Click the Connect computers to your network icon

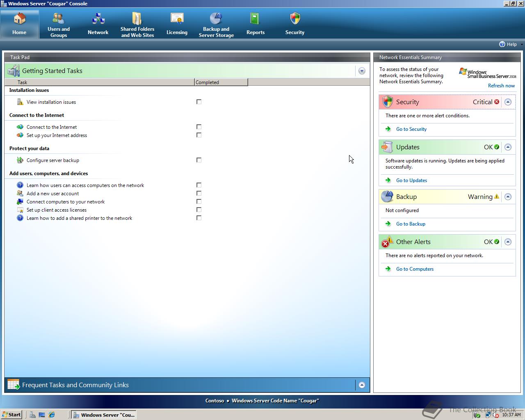[20, 201]
